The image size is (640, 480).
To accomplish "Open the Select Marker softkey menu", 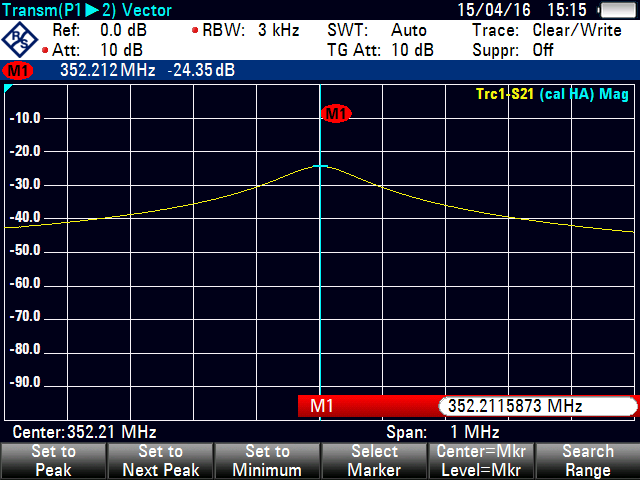I will point(374,461).
